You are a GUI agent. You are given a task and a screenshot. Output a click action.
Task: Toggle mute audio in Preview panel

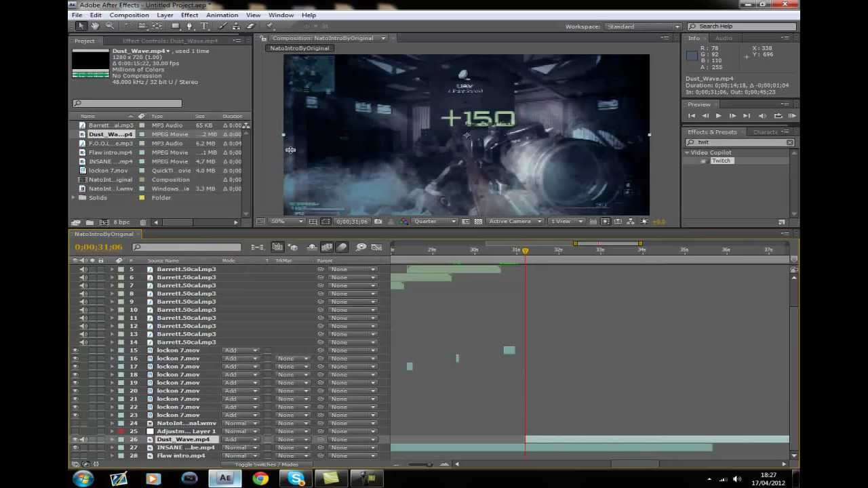(762, 116)
